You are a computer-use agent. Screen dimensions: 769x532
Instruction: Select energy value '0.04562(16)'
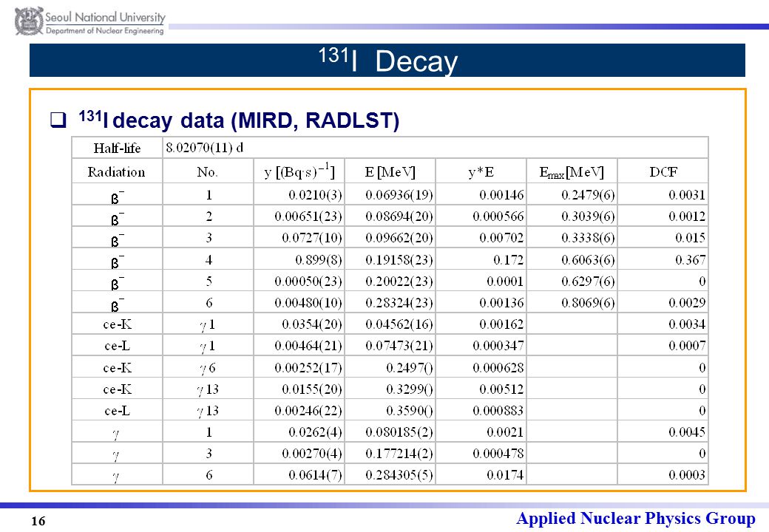[399, 324]
